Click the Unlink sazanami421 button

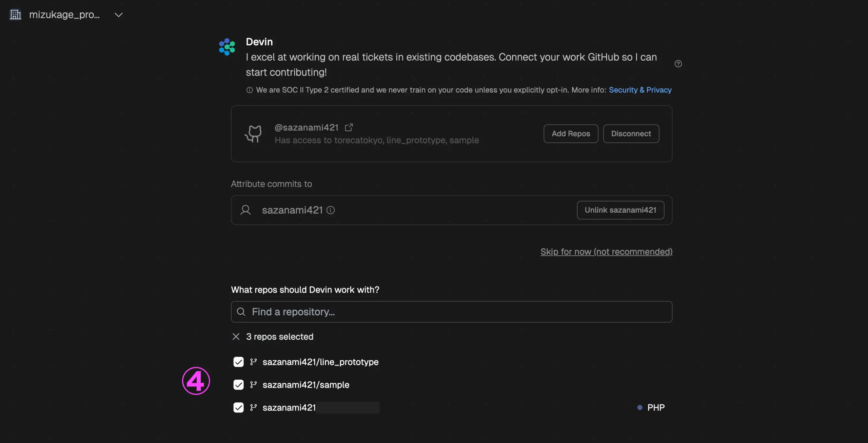click(x=620, y=210)
